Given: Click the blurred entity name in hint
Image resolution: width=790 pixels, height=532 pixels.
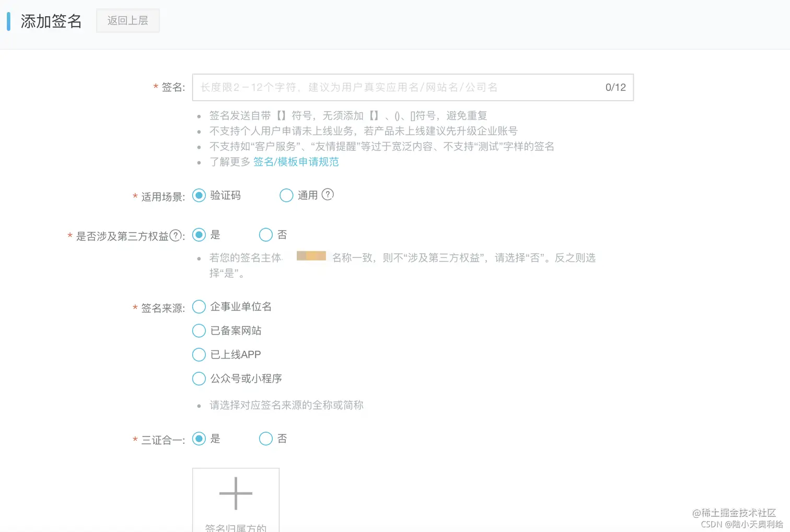Looking at the screenshot, I should (x=311, y=256).
